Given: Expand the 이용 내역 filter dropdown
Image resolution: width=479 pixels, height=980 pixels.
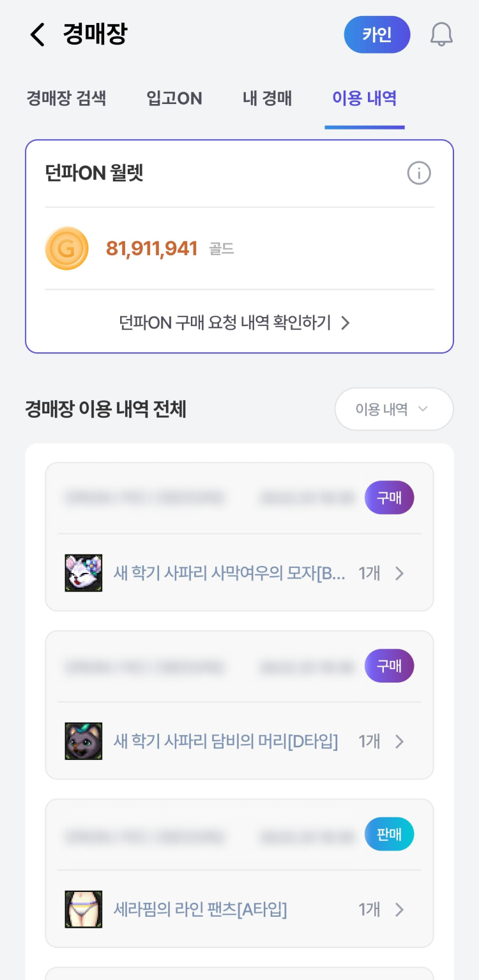Looking at the screenshot, I should click(x=393, y=409).
